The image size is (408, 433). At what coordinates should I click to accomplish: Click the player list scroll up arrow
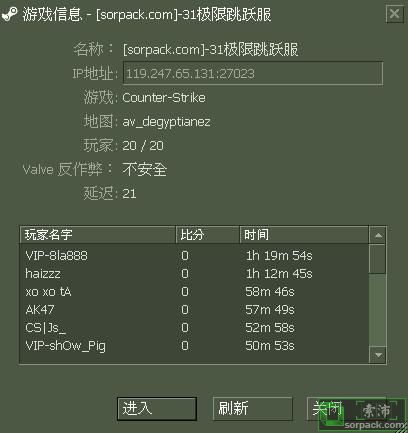click(x=378, y=235)
